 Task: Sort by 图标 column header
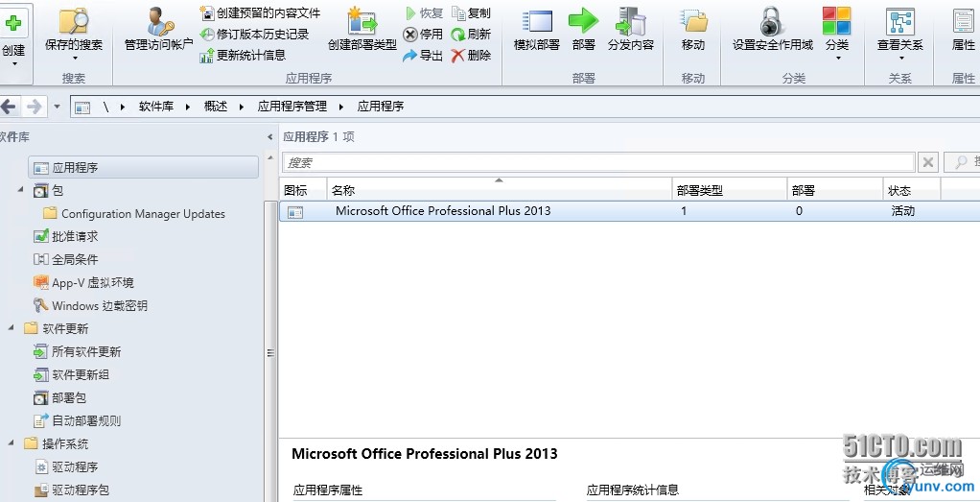(x=303, y=190)
